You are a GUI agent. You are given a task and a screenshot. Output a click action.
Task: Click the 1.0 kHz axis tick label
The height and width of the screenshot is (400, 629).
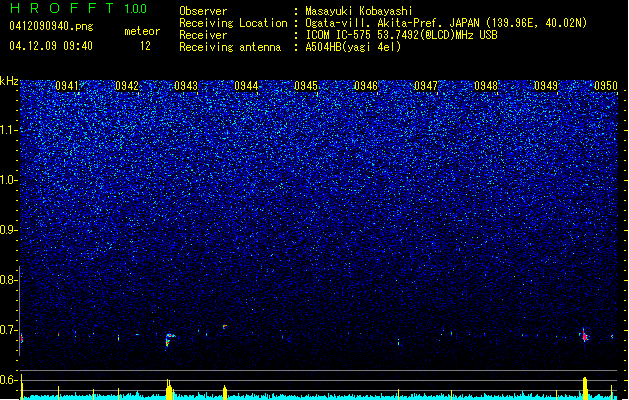pos(7,180)
